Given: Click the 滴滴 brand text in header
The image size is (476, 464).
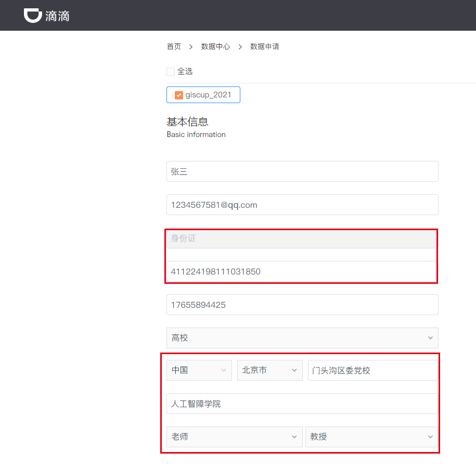Looking at the screenshot, I should [57, 16].
